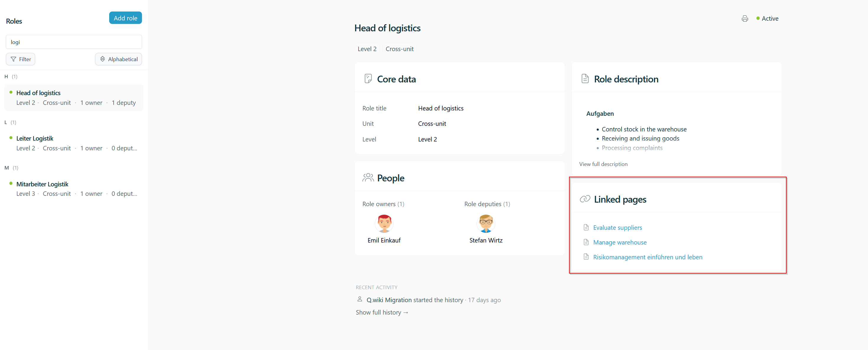Click the Core data card icon
Viewport: 868px width, 350px height.
(x=368, y=79)
